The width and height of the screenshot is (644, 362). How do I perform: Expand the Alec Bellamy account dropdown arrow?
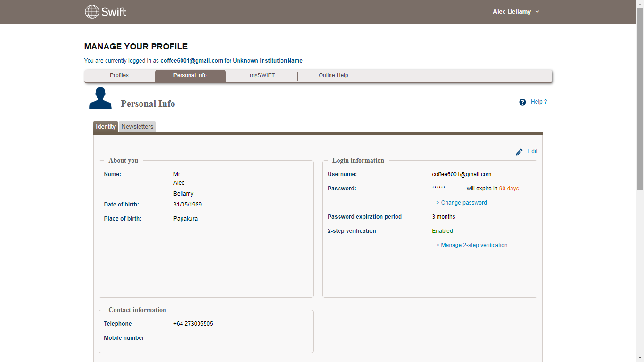coord(537,12)
